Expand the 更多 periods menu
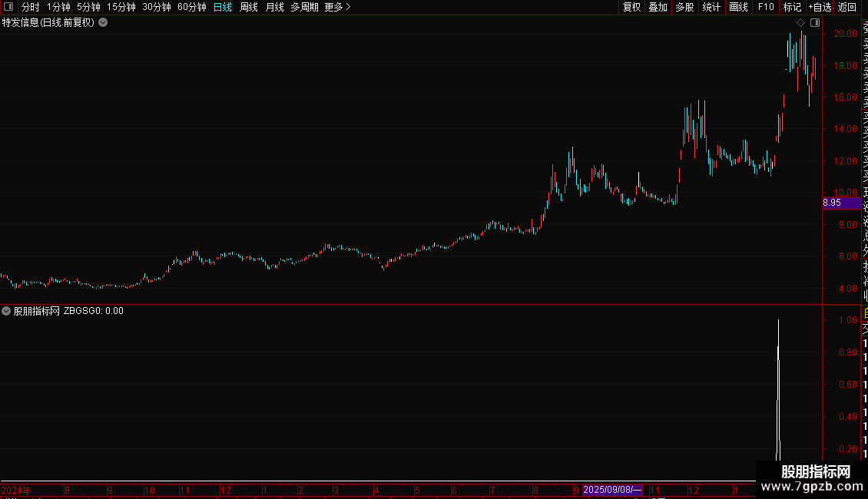868x499 pixels. click(x=338, y=7)
